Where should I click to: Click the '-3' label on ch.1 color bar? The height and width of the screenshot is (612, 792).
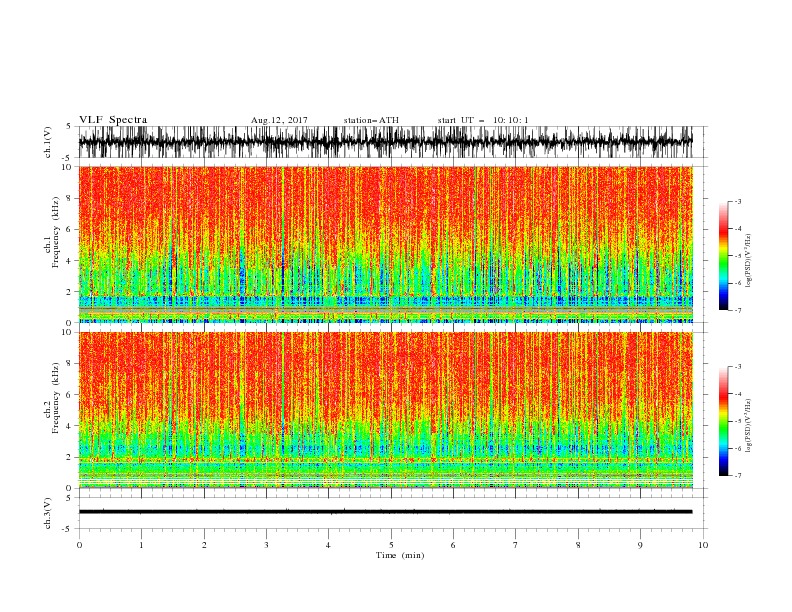[737, 201]
